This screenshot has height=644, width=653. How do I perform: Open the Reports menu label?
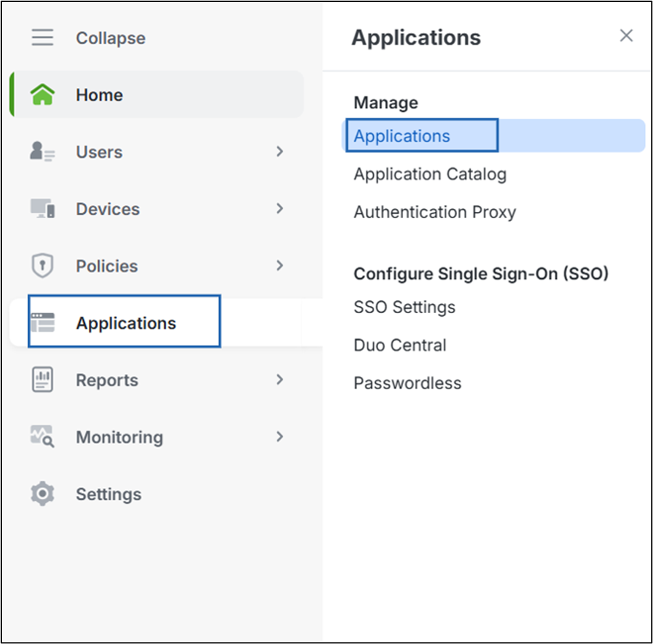pyautogui.click(x=107, y=380)
